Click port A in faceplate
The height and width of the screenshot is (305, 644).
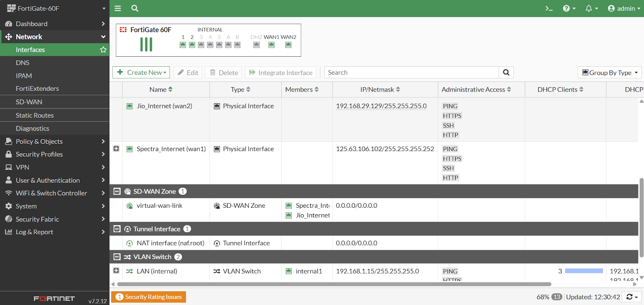(228, 45)
